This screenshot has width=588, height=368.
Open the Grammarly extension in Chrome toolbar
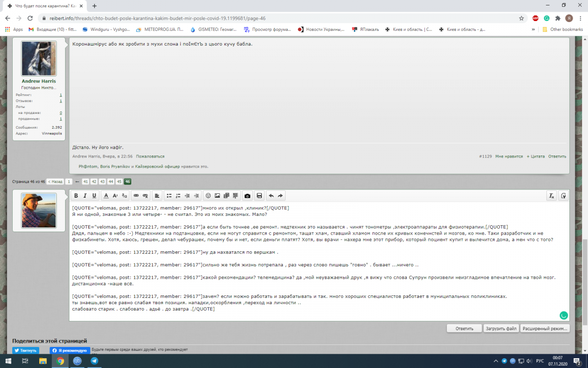tap(546, 18)
